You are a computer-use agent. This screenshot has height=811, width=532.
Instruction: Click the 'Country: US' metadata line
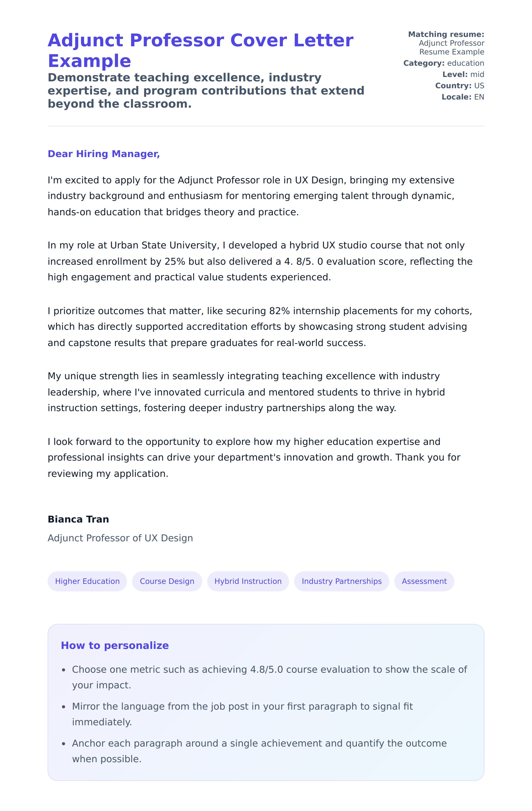pos(459,85)
